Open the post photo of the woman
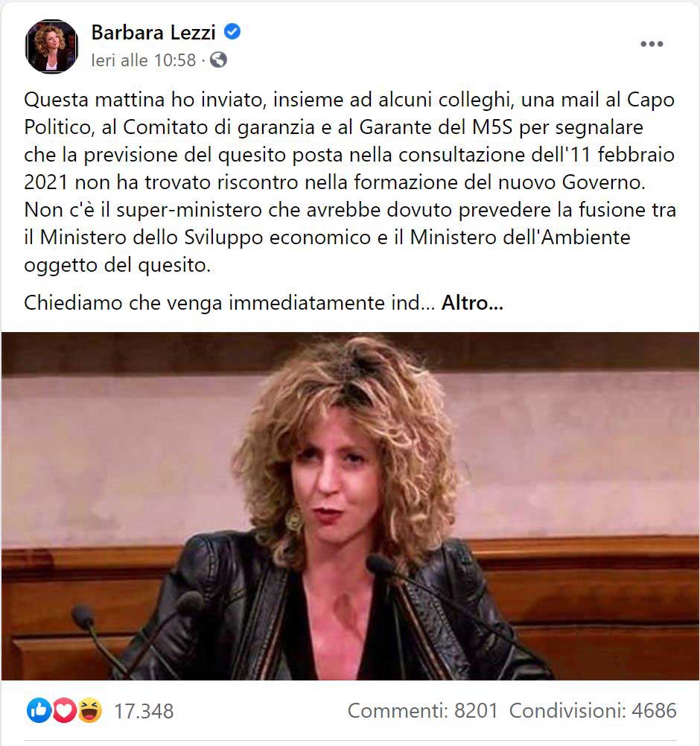This screenshot has height=746, width=700. coord(350,506)
